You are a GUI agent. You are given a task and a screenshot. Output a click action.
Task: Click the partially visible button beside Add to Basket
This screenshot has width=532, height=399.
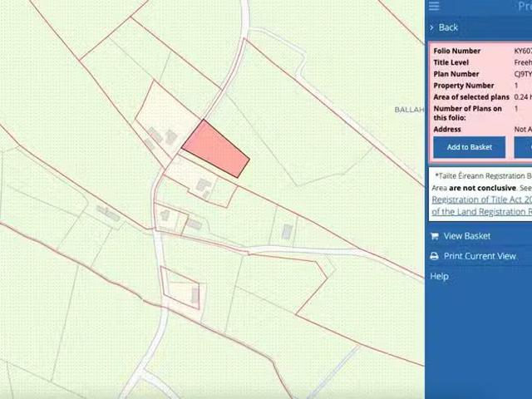tap(525, 147)
